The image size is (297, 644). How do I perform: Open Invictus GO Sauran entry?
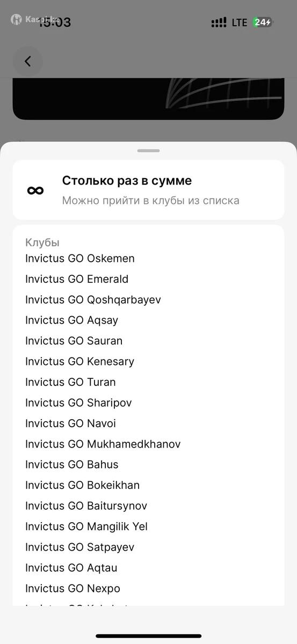click(74, 341)
